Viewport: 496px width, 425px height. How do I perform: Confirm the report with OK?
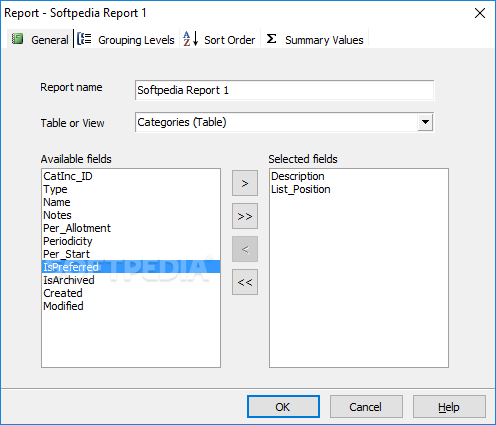283,407
